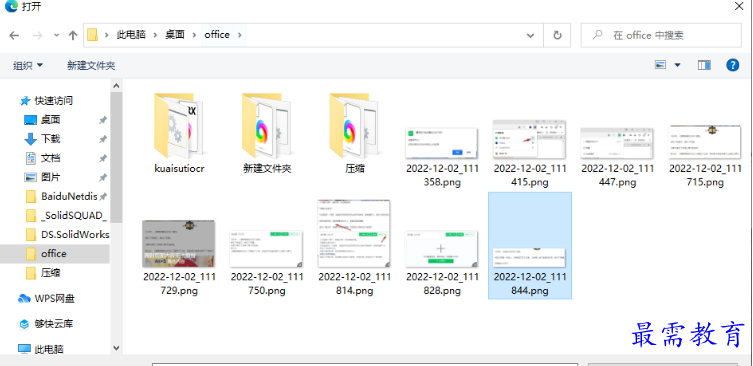753x366 pixels.
Task: Click 新建文件夹 button
Action: click(91, 65)
